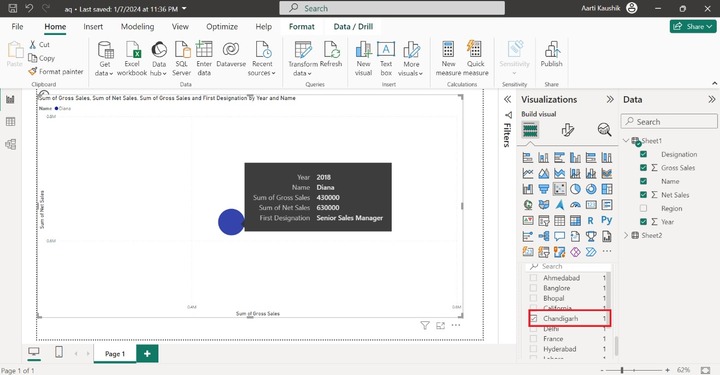Uncheck the Chandigarh filter checkbox
This screenshot has height=375, width=720.
point(534,318)
